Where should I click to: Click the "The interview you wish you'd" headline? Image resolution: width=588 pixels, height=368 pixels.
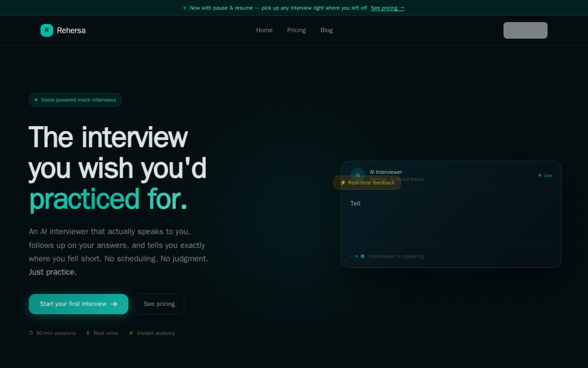tap(118, 152)
